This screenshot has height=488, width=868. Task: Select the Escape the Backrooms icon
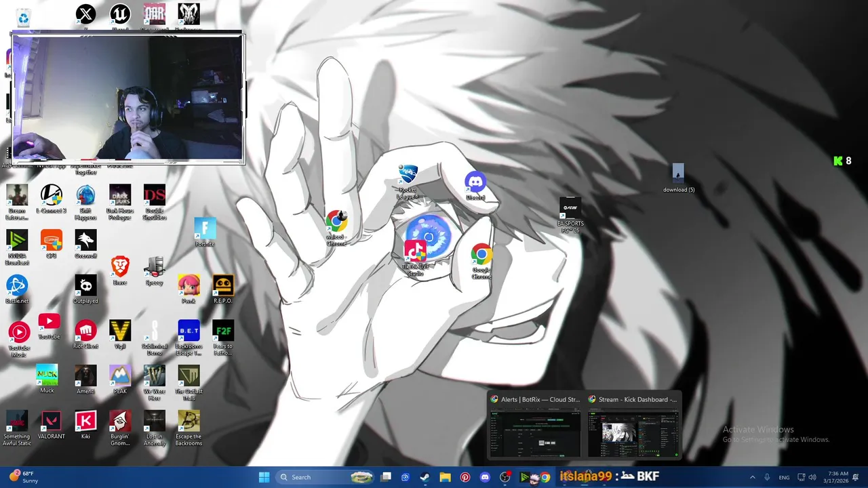coord(189,428)
